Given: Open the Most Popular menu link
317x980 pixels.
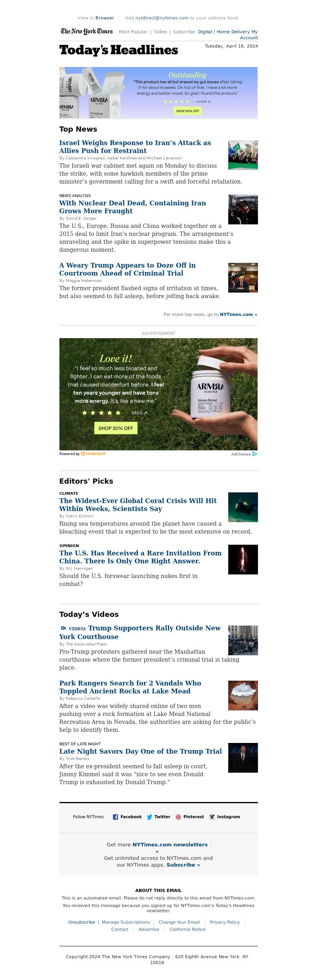Looking at the screenshot, I should [133, 32].
